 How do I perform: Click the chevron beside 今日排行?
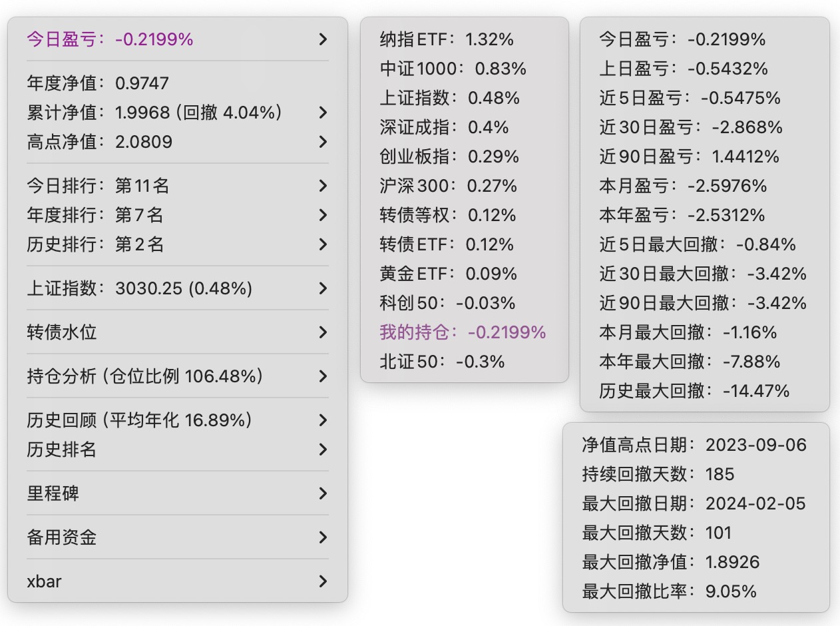pyautogui.click(x=323, y=186)
